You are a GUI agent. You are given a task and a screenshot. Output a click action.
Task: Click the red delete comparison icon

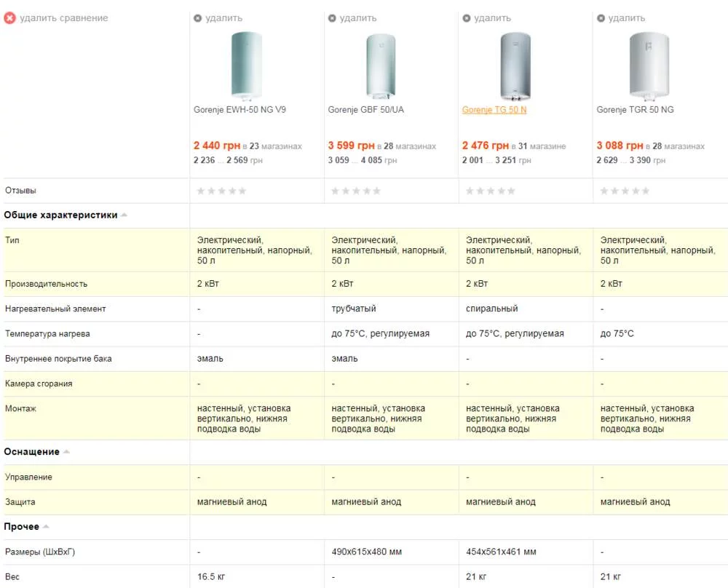coord(9,18)
